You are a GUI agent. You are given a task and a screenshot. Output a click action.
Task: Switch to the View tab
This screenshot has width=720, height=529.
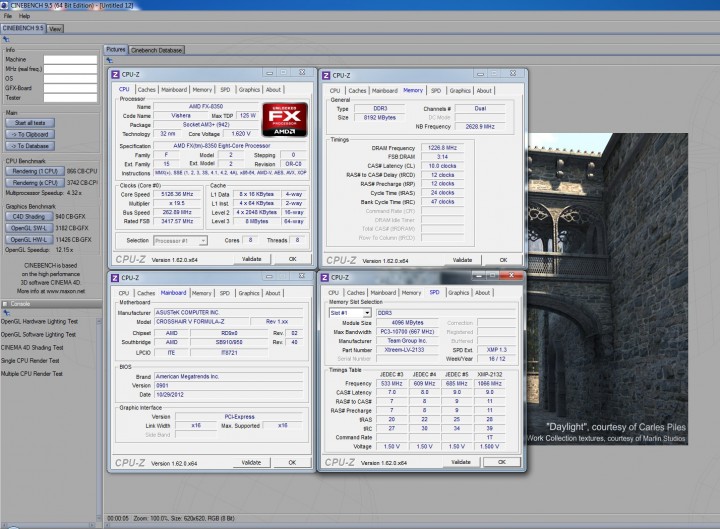[55, 29]
